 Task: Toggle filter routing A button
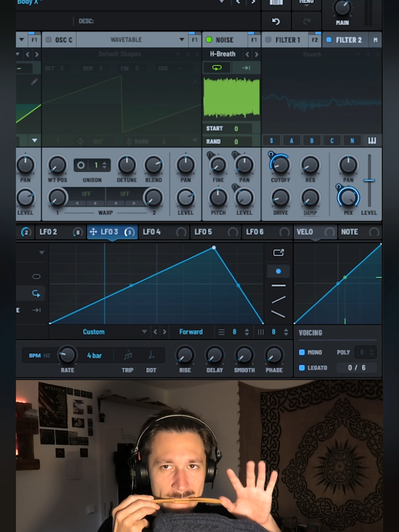tap(291, 140)
